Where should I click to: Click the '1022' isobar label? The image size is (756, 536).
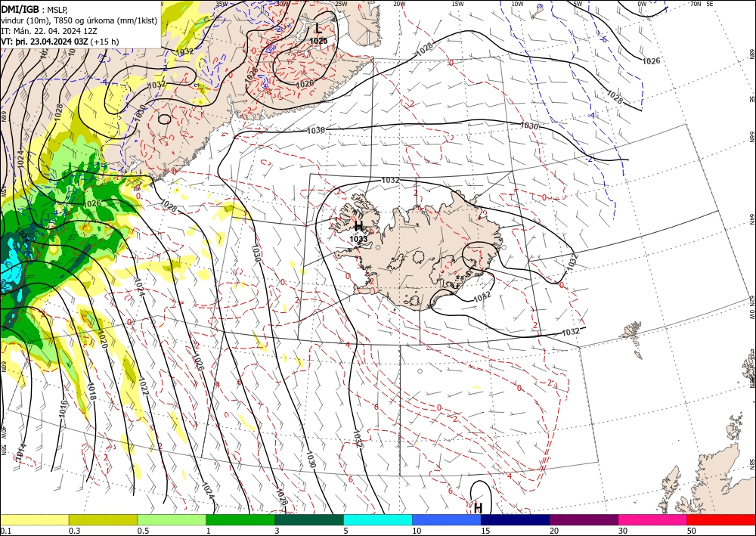click(x=143, y=386)
